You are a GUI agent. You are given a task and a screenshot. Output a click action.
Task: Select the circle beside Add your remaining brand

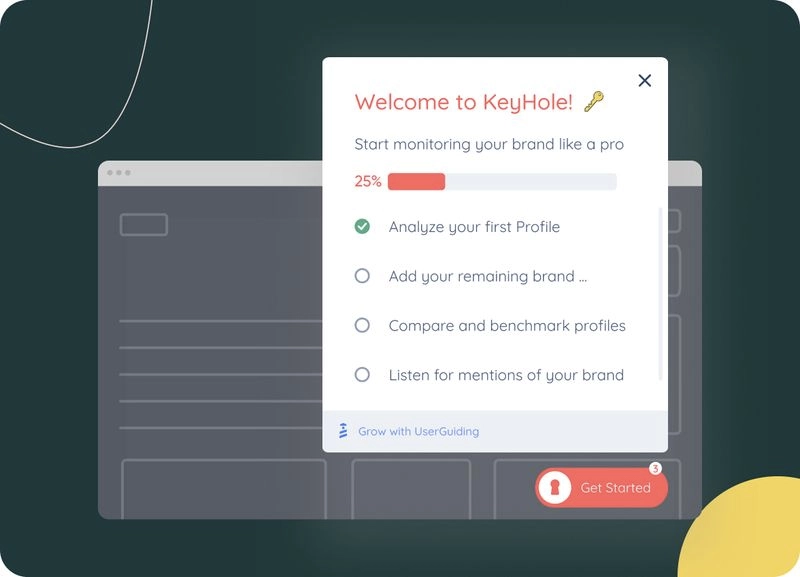point(362,275)
